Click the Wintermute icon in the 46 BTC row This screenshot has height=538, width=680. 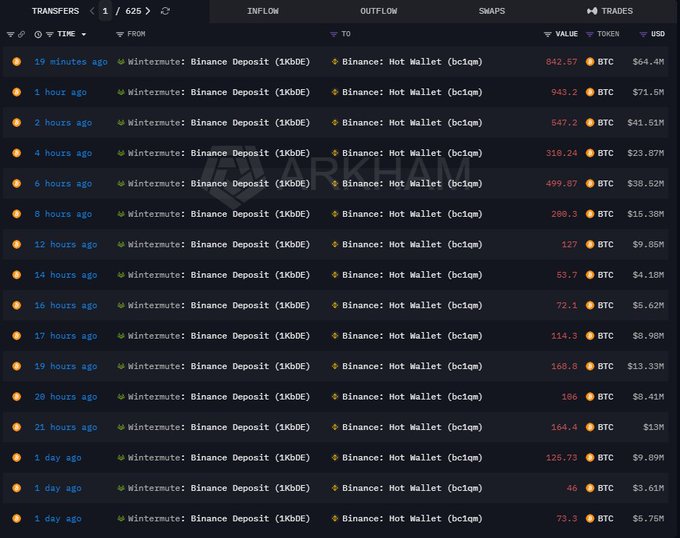pyautogui.click(x=121, y=488)
